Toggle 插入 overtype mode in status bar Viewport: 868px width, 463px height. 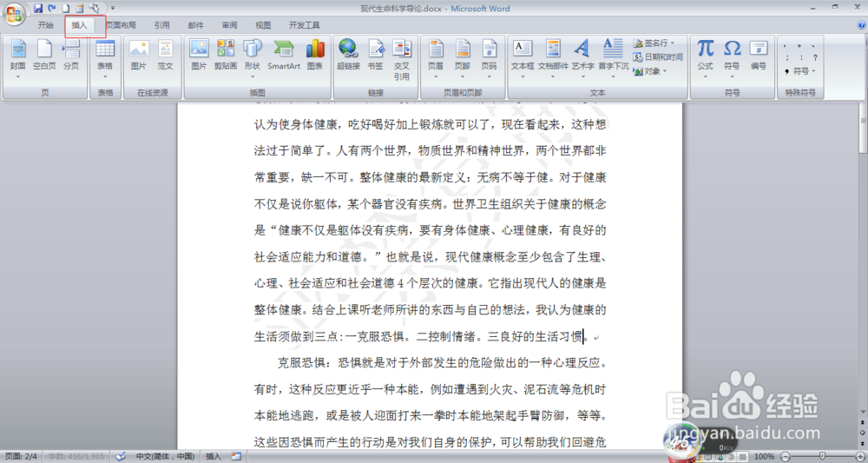point(214,456)
